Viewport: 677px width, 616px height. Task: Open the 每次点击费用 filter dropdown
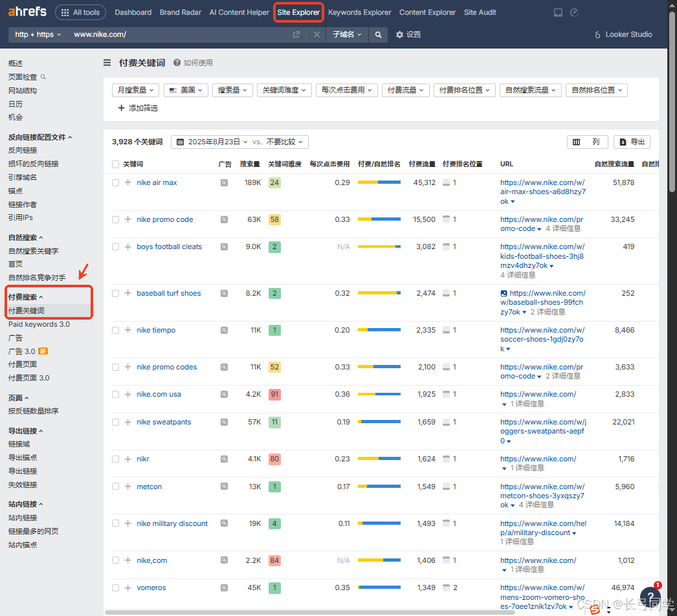click(x=347, y=90)
